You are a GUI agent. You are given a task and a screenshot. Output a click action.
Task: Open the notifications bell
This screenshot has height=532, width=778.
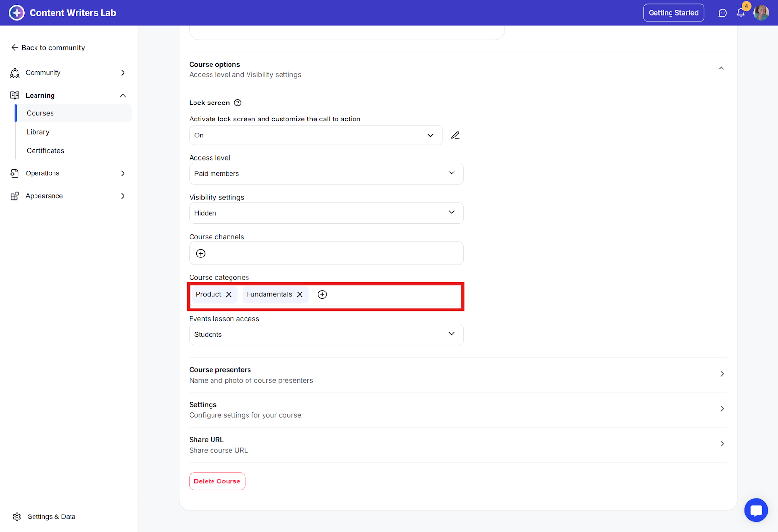741,13
